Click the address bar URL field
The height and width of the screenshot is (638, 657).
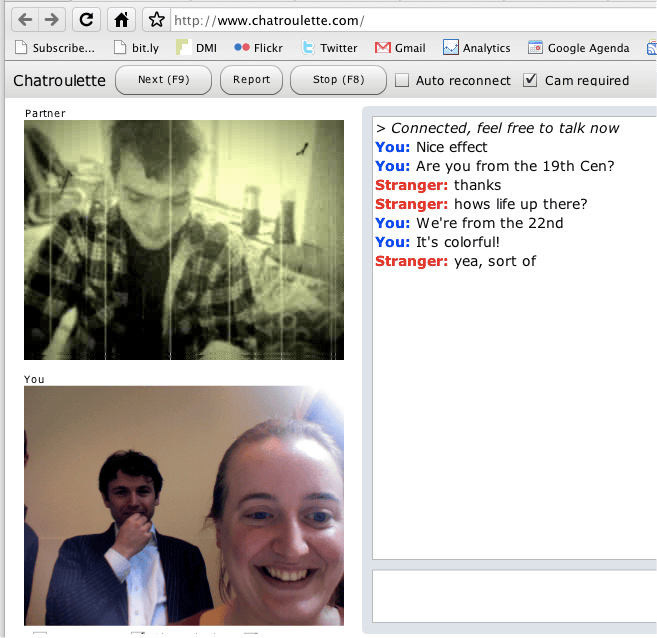413,20
